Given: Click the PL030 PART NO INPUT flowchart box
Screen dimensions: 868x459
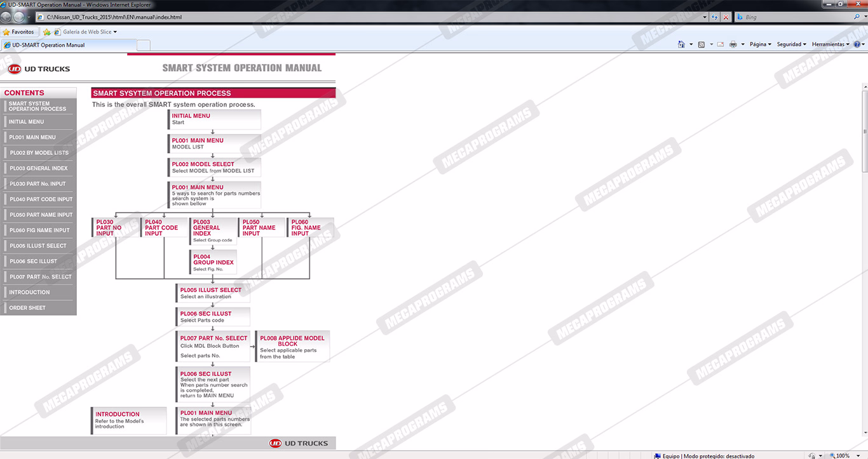Looking at the screenshot, I should pos(115,227).
